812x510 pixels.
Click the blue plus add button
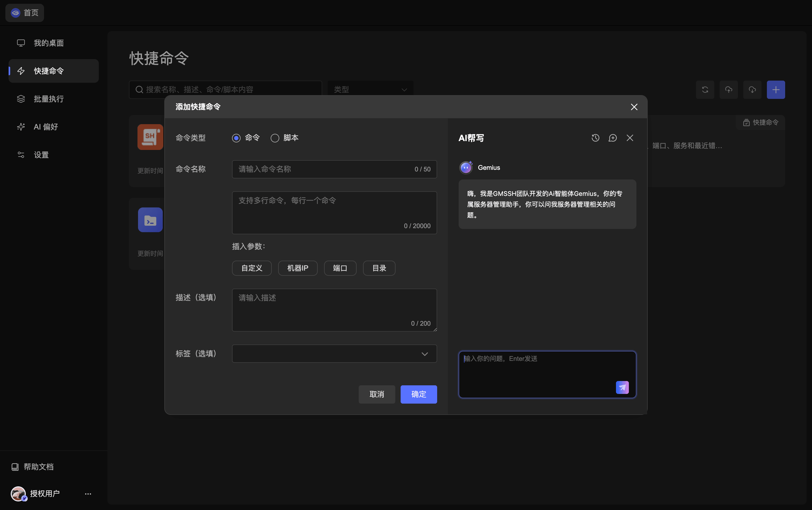click(775, 90)
